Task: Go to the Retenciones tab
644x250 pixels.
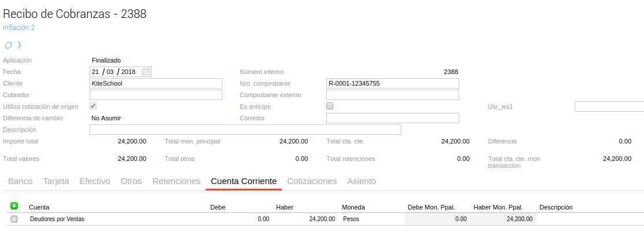Action: 176,181
